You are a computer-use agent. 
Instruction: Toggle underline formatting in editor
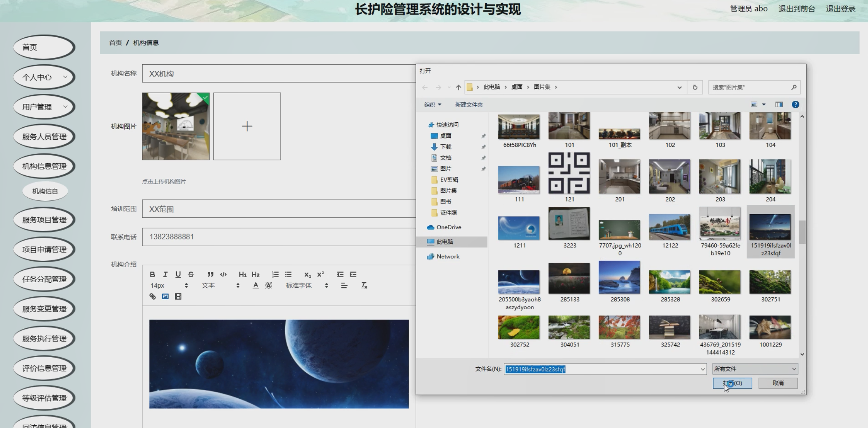tap(178, 275)
